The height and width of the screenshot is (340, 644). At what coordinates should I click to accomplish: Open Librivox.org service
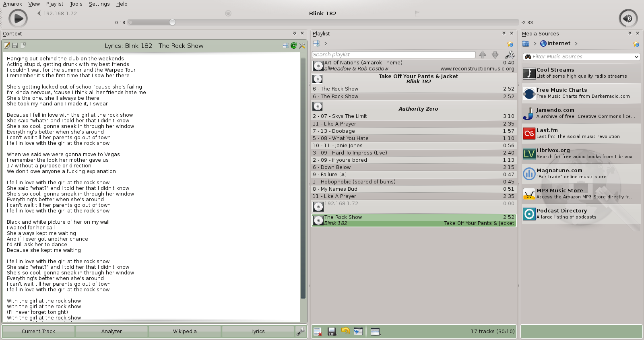tap(581, 153)
